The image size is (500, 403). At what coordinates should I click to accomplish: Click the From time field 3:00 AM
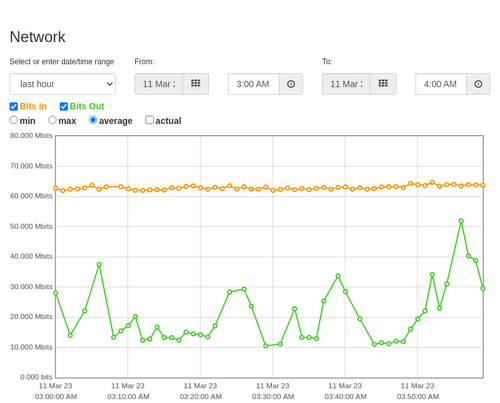click(254, 84)
